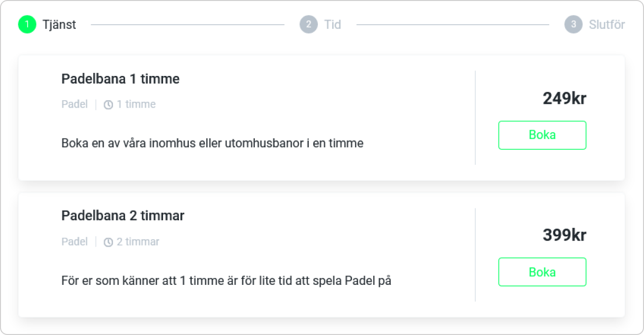Open the Padelbana 1 timme title

click(x=120, y=78)
